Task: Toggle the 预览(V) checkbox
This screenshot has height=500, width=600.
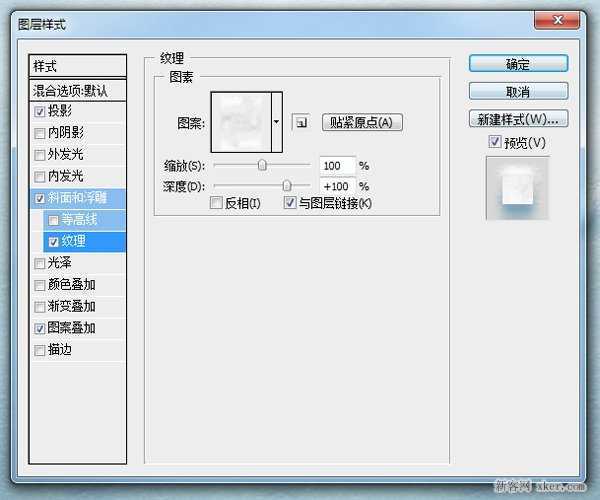Action: 494,142
